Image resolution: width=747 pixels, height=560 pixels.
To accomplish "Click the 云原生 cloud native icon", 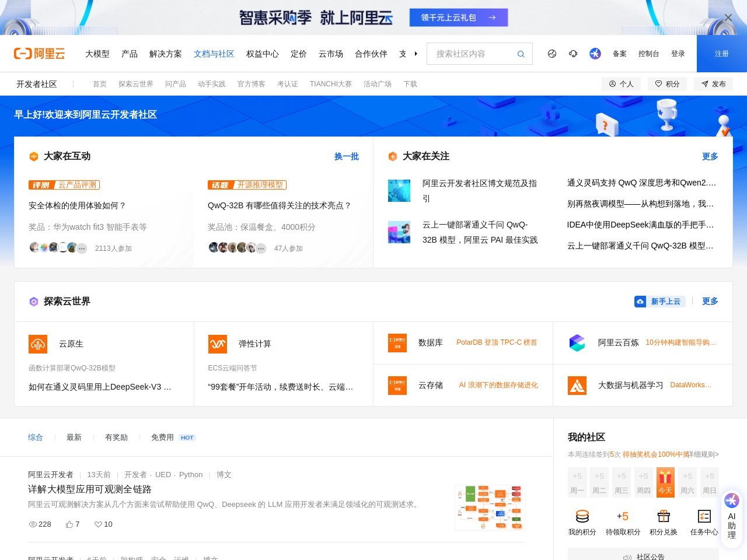I will tap(37, 344).
